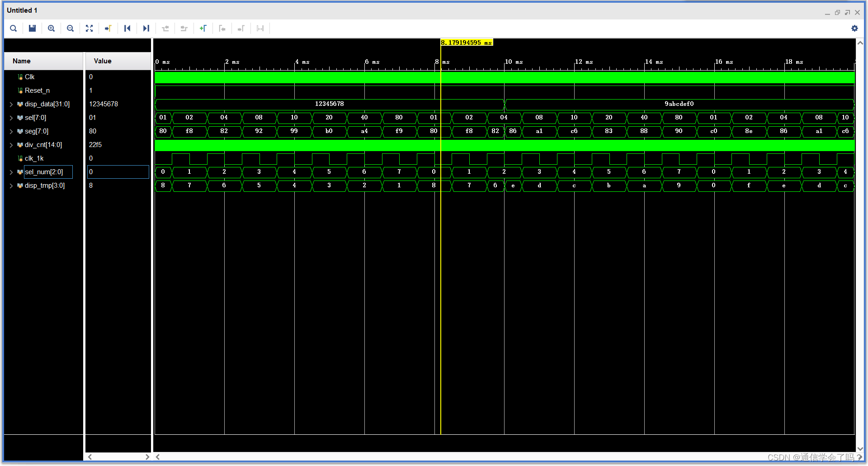This screenshot has height=466, width=868.
Task: Select the clk_1k signal row
Action: click(x=34, y=158)
